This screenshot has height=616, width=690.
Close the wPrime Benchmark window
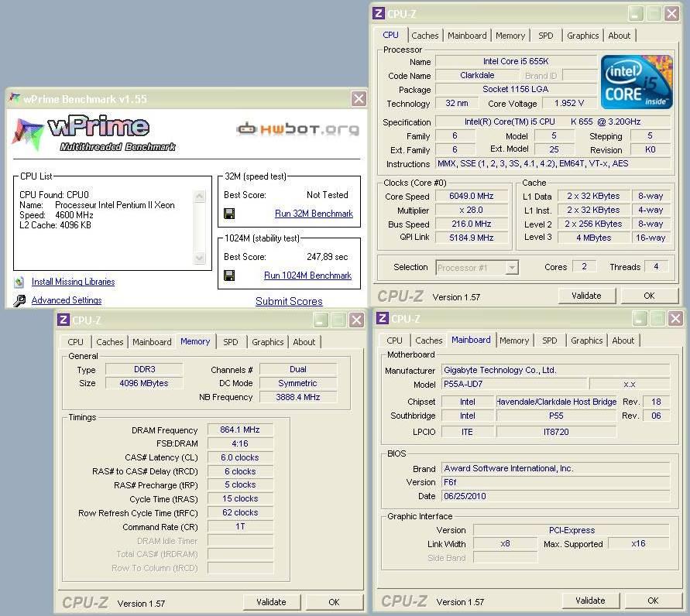tap(359, 98)
